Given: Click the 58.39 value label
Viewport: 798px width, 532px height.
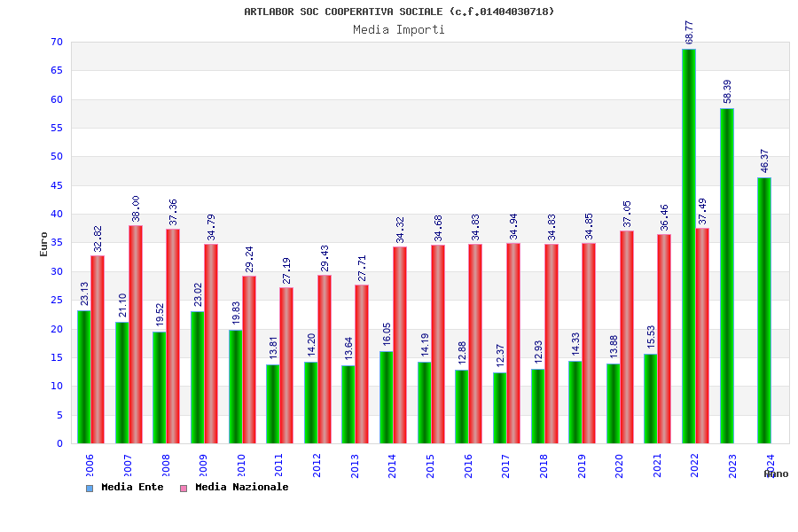Looking at the screenshot, I should tap(727, 91).
